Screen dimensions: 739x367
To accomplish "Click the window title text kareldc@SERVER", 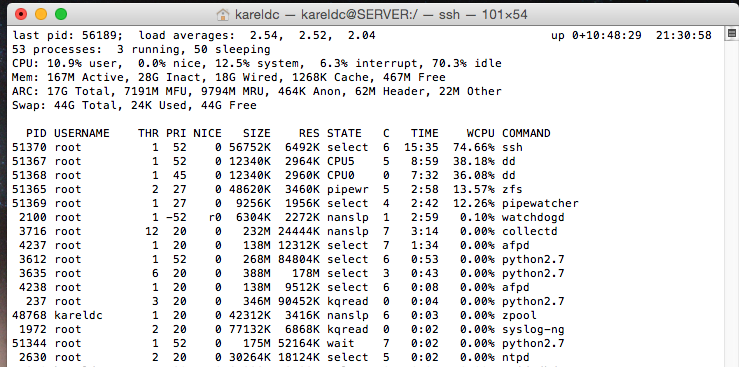I will 354,15.
